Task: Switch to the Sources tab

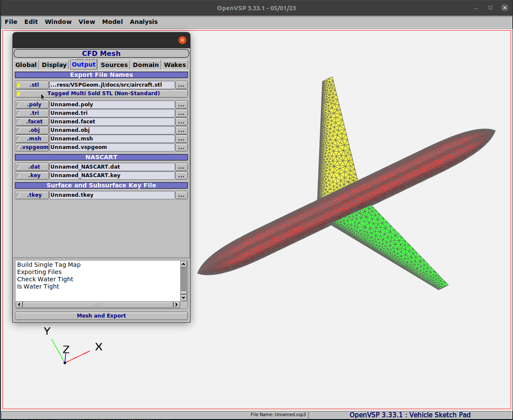Action: pyautogui.click(x=114, y=65)
